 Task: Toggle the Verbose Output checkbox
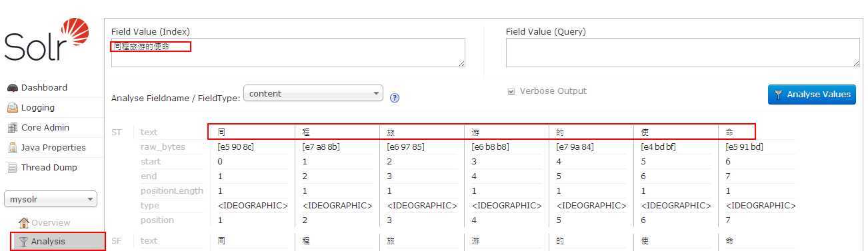(511, 92)
